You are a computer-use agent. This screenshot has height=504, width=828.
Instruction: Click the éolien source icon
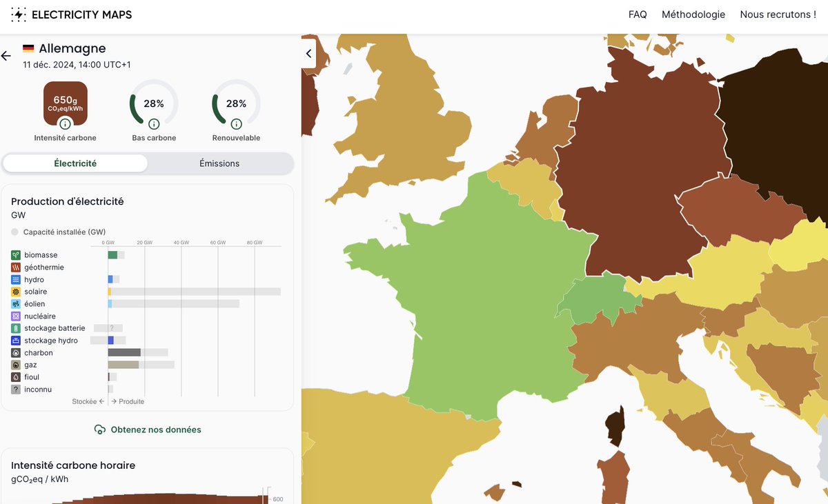[x=16, y=304]
